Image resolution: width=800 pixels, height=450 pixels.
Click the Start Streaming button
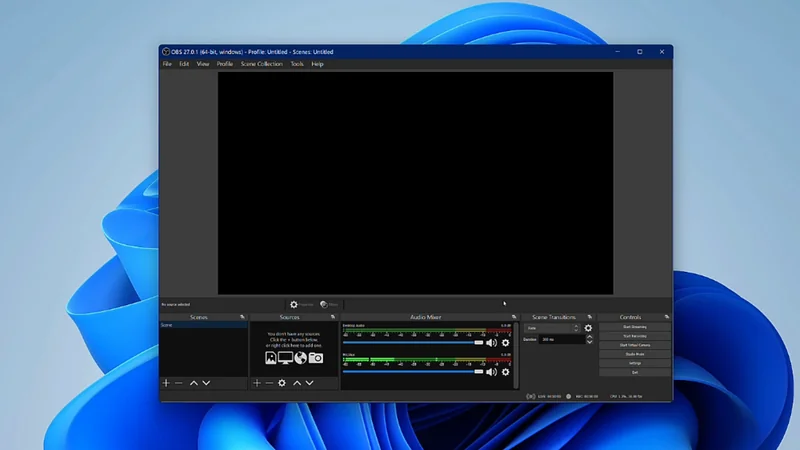634,326
